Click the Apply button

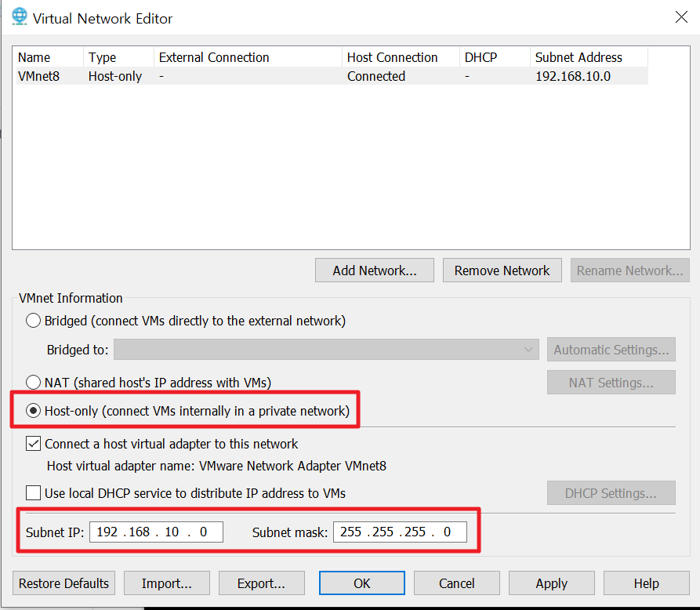(x=552, y=583)
